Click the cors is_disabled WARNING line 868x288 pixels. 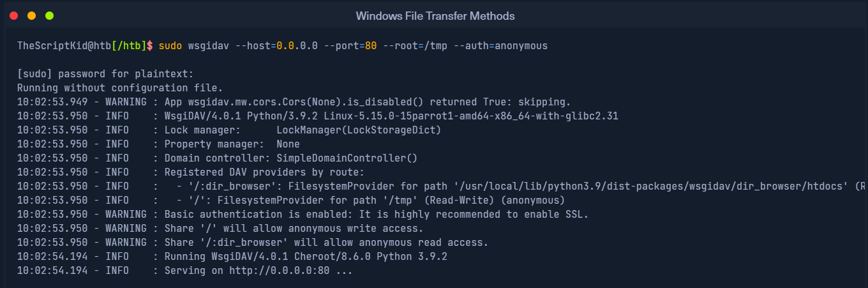(x=294, y=102)
